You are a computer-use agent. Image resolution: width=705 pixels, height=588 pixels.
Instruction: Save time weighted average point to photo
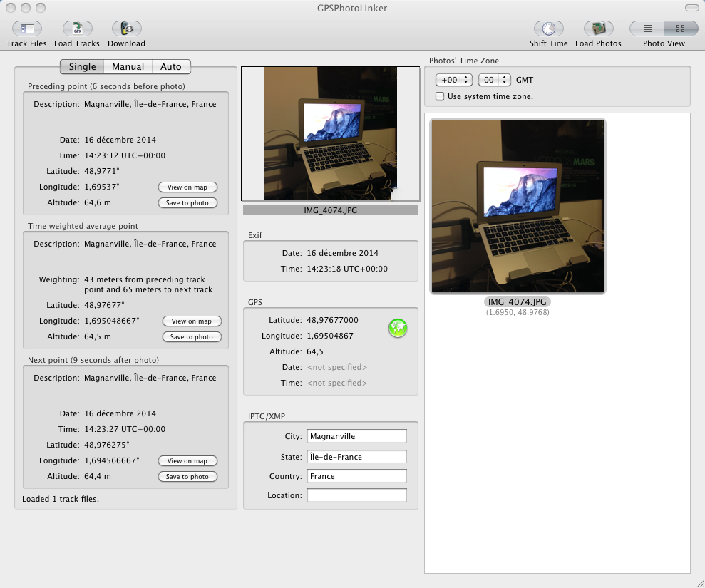192,336
